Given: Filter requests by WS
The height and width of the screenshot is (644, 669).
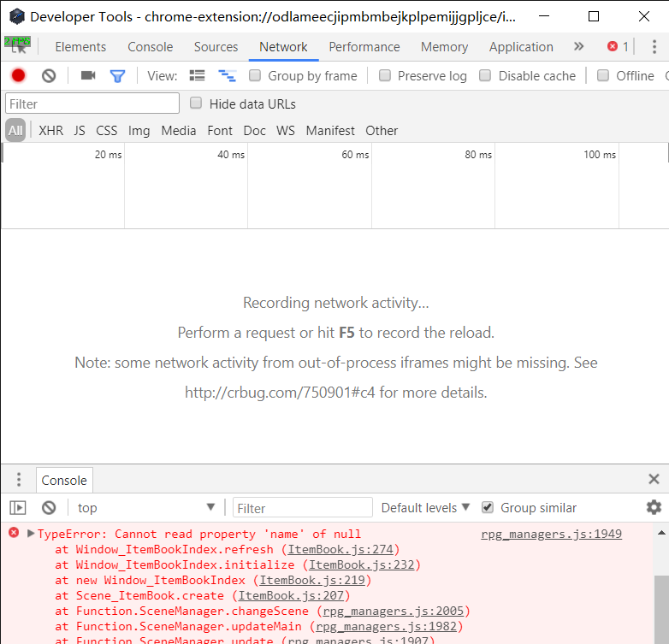Looking at the screenshot, I should coord(286,131).
